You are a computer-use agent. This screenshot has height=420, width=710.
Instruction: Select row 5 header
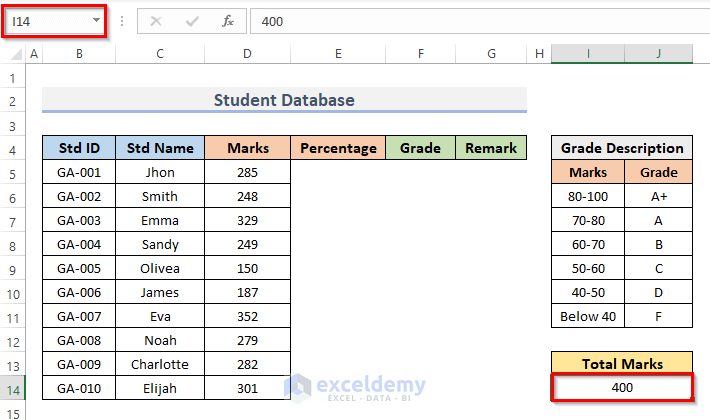pos(13,173)
